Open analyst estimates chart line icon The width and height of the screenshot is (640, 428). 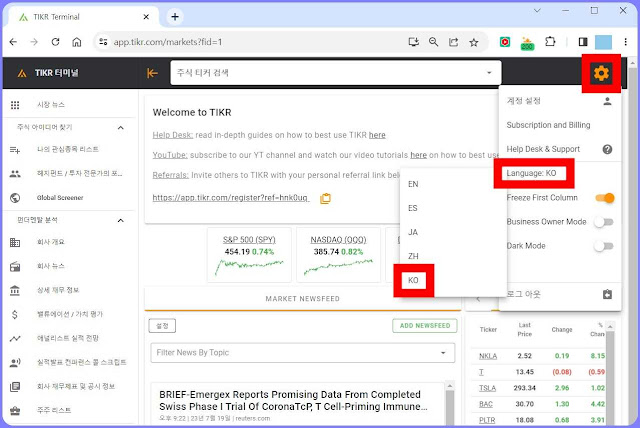coord(15,339)
